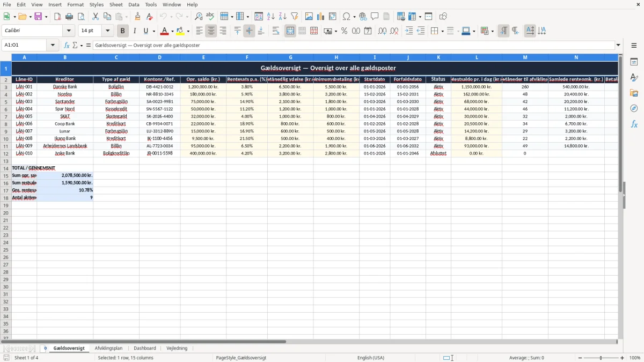Open the Calibri font name dropdown
The height and width of the screenshot is (362, 644).
click(x=69, y=31)
